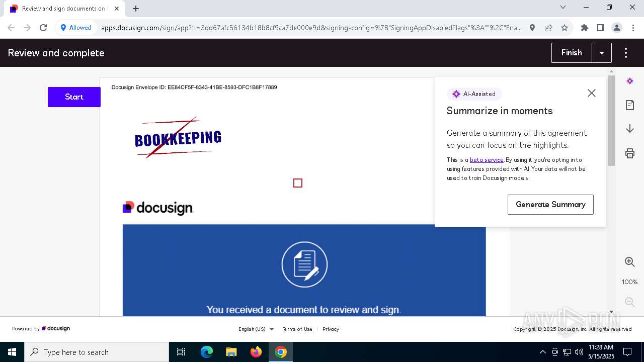Image resolution: width=644 pixels, height=362 pixels.
Task: Reload the page with refresh icon
Action: coord(43,28)
